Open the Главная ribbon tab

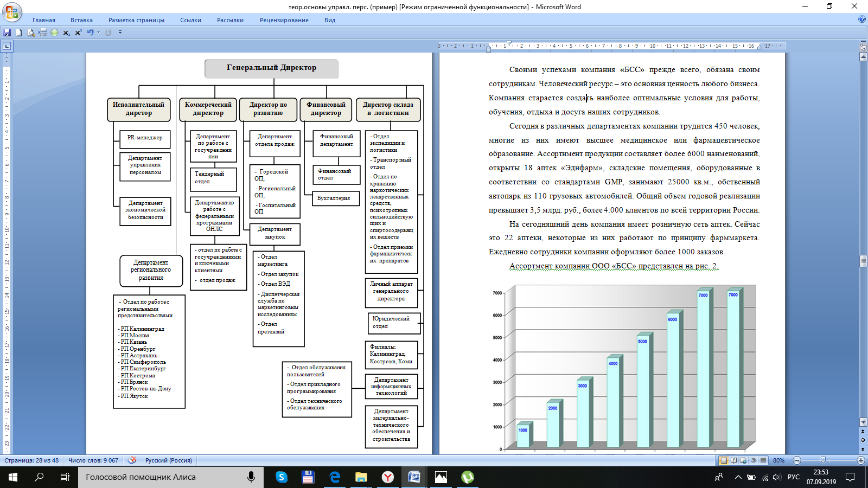click(44, 20)
